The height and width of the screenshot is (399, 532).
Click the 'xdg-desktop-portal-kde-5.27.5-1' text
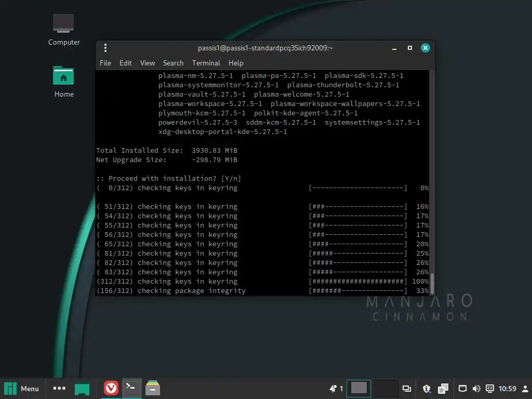pyautogui.click(x=222, y=131)
